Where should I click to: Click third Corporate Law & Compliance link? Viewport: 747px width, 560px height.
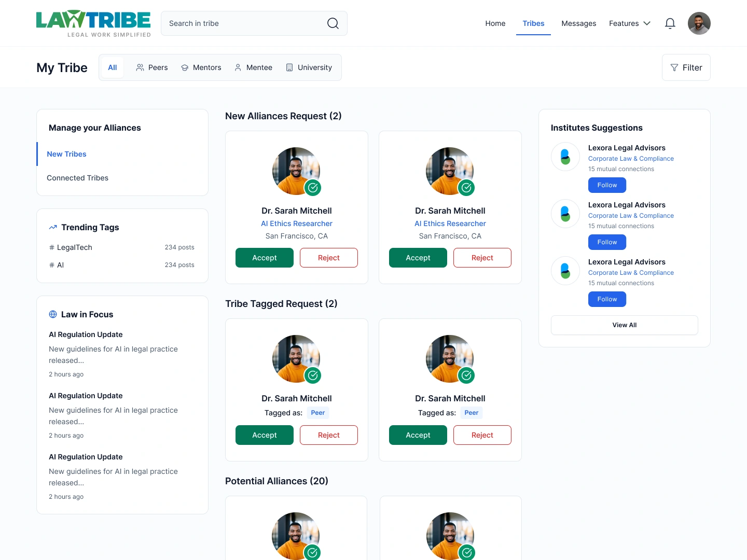631,273
